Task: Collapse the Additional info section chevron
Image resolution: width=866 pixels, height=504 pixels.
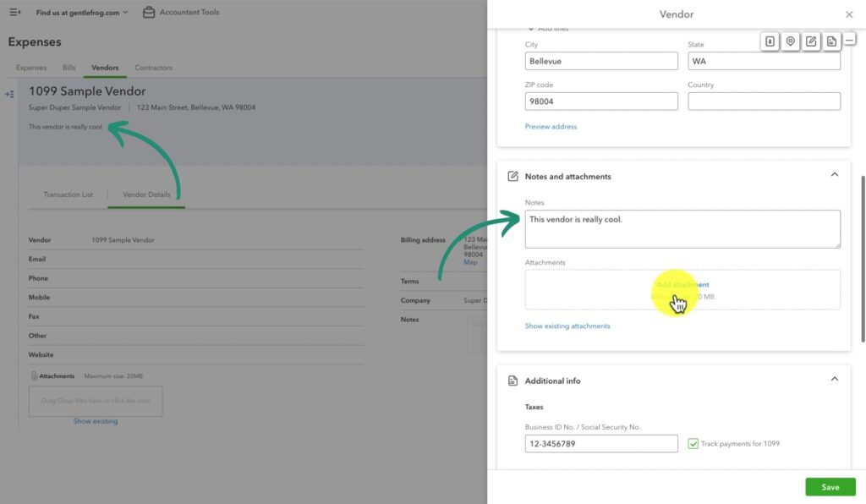Action: (x=835, y=379)
